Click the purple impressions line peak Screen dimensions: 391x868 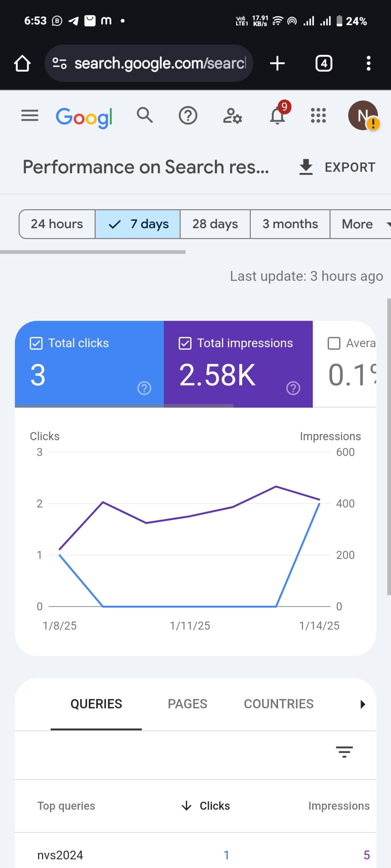(276, 487)
